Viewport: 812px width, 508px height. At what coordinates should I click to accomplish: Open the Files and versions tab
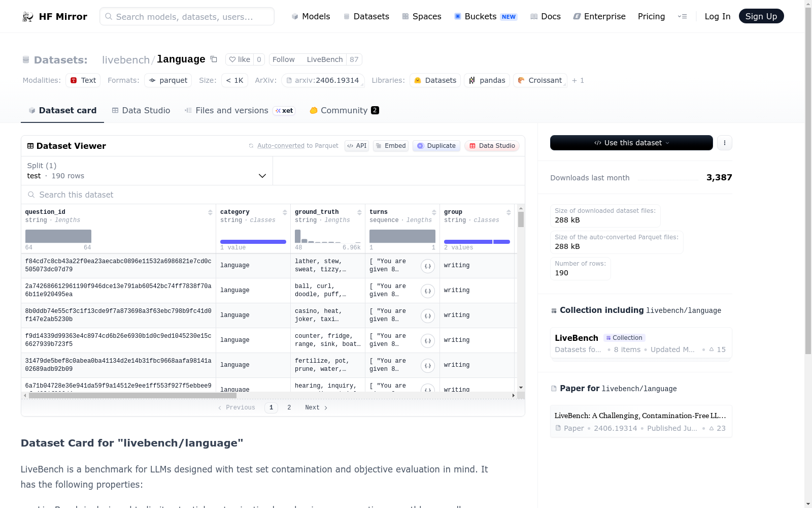pyautogui.click(x=240, y=110)
